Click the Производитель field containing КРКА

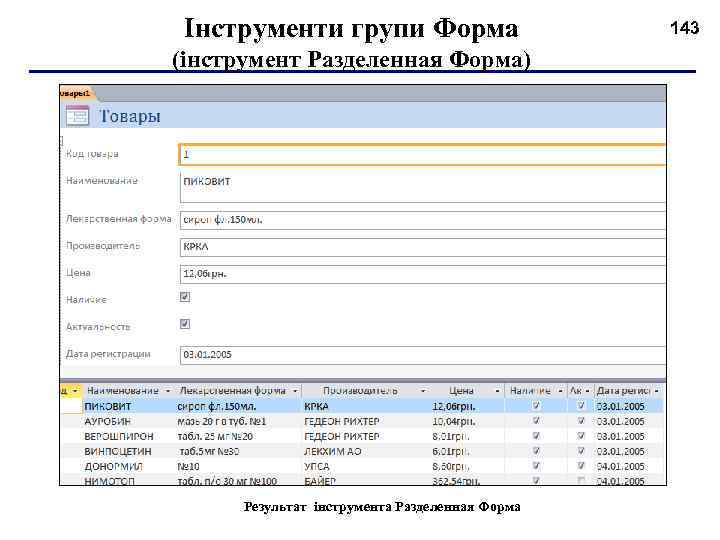422,247
